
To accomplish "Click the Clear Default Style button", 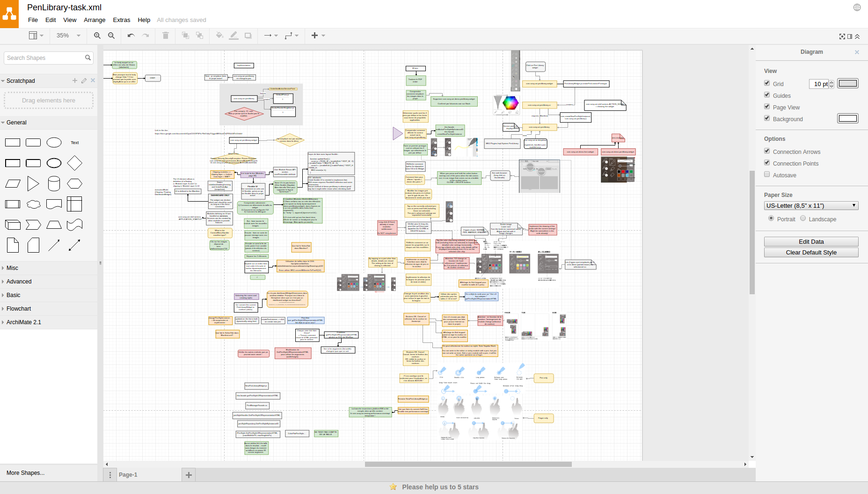I will point(811,253).
